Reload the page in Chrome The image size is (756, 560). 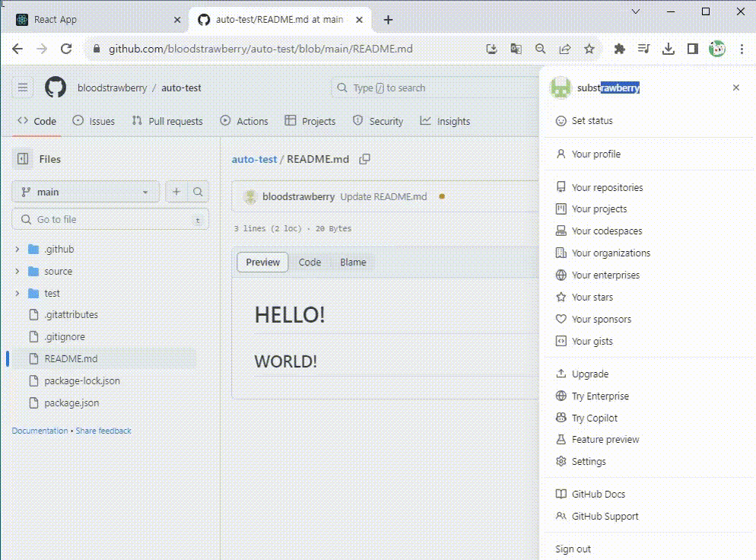(66, 49)
